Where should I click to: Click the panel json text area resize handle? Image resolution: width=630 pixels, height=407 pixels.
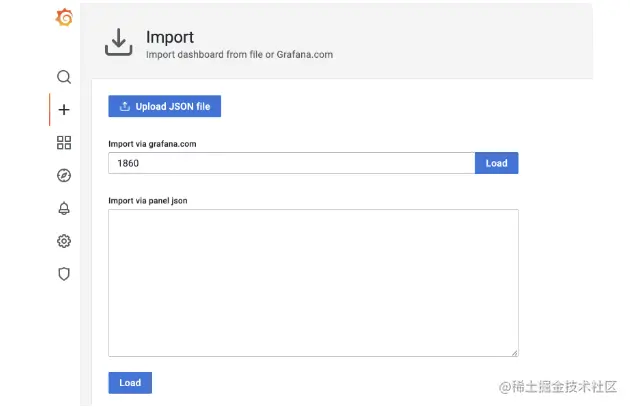(514, 352)
